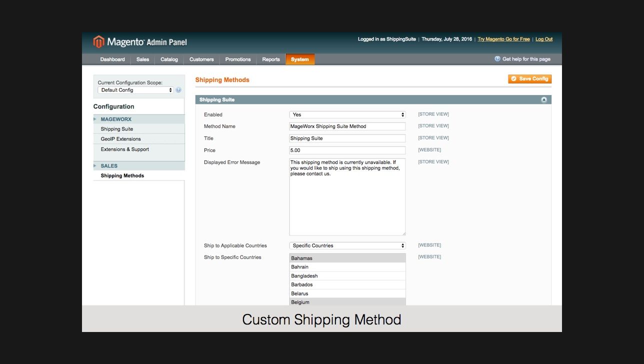
Task: Select Bangladesh in the countries list
Action: coord(304,276)
